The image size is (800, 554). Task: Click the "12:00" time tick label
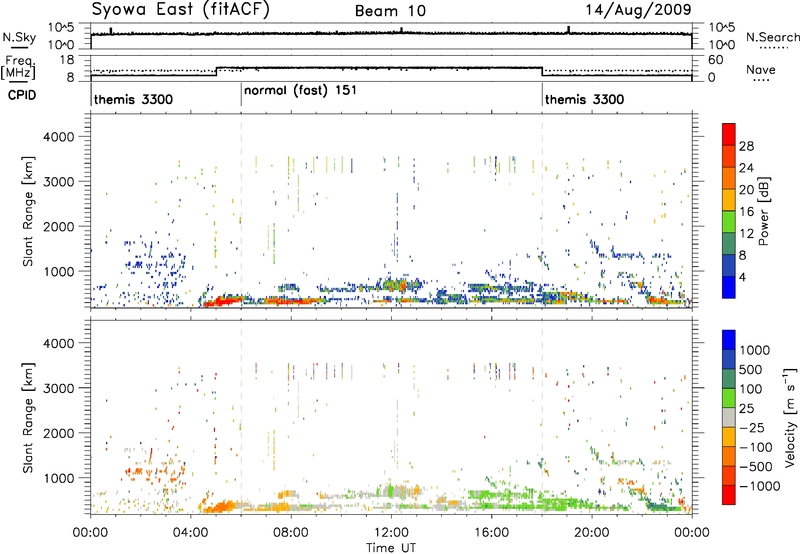tap(391, 533)
